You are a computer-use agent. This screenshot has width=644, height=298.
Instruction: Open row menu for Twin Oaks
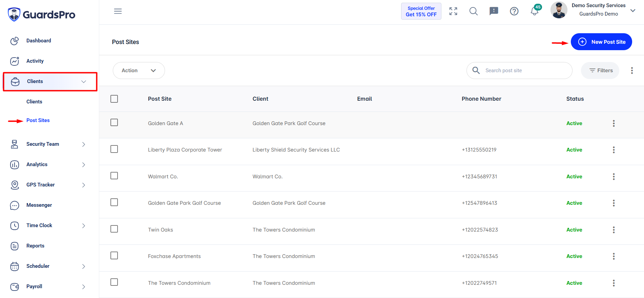click(x=614, y=230)
